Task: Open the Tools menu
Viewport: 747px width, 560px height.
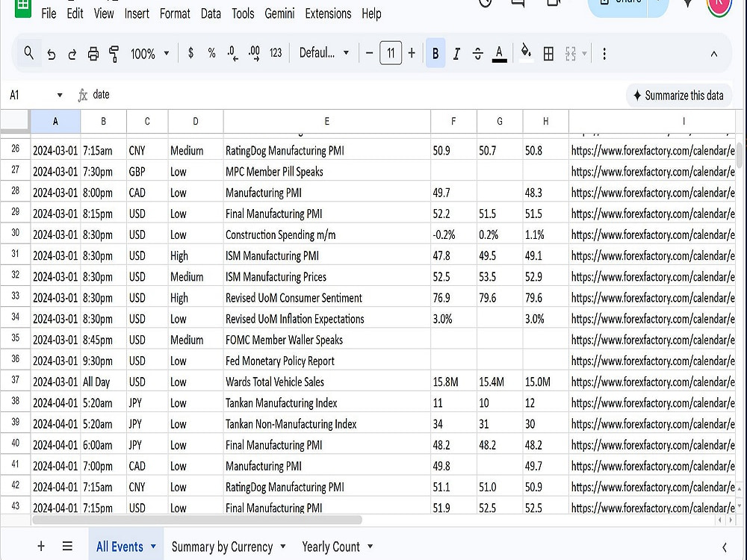Action: coord(243,13)
